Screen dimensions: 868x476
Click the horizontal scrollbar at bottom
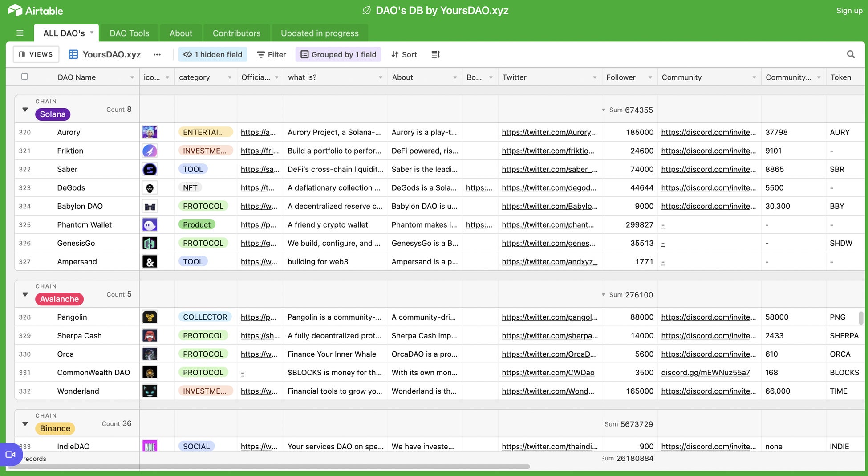267,467
